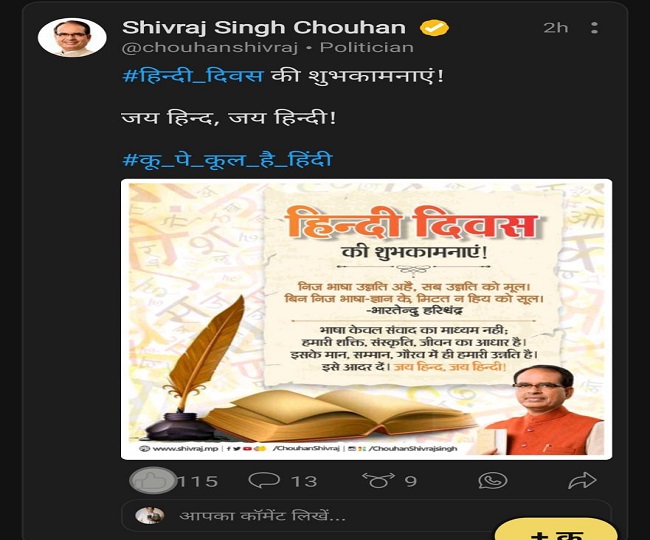Tap the Shivraj Singh Chouhan display name
The height and width of the screenshot is (540, 650).
pos(264,27)
